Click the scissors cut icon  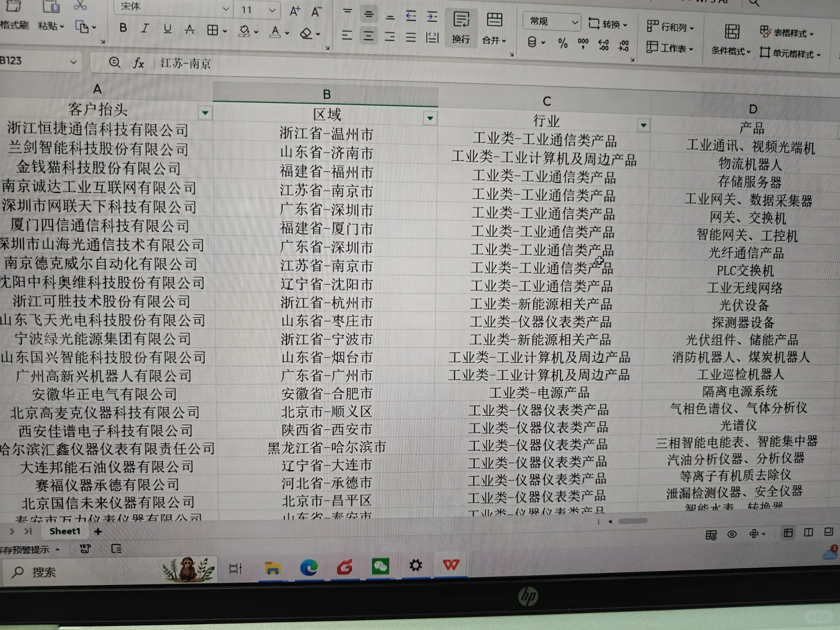[x=80, y=6]
